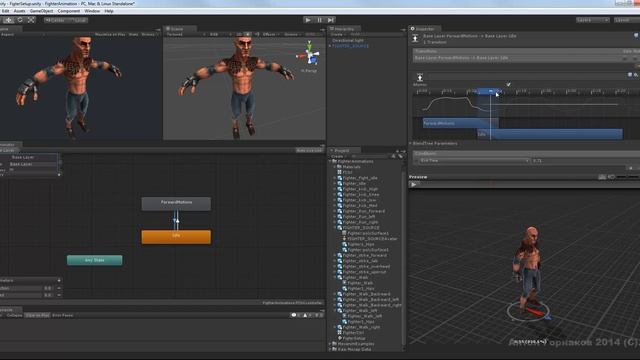Select FIGHTER_SOURCEAvatar asset
This screenshot has height=360, width=640.
pos(372,239)
